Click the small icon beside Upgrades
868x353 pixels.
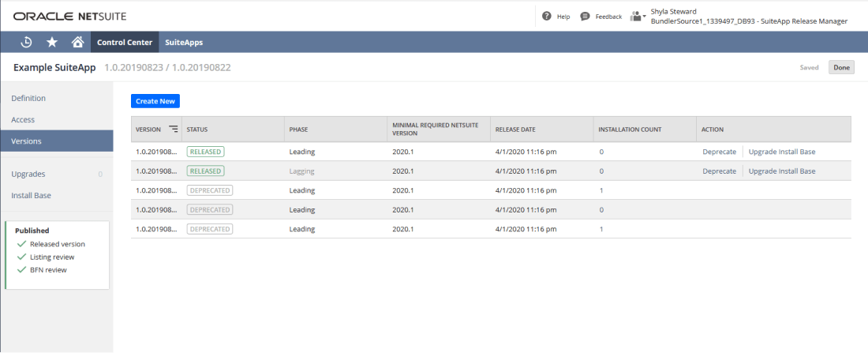(100, 174)
